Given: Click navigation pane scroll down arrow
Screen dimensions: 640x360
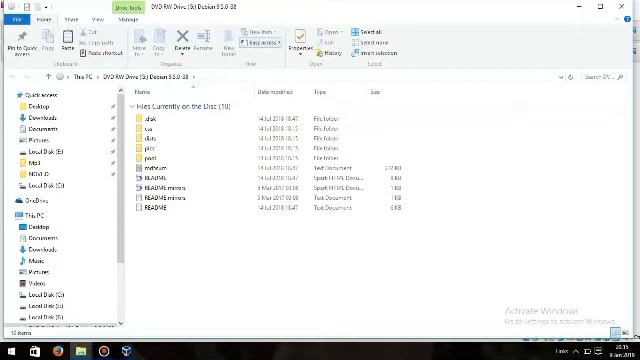Looking at the screenshot, I should [120, 323].
